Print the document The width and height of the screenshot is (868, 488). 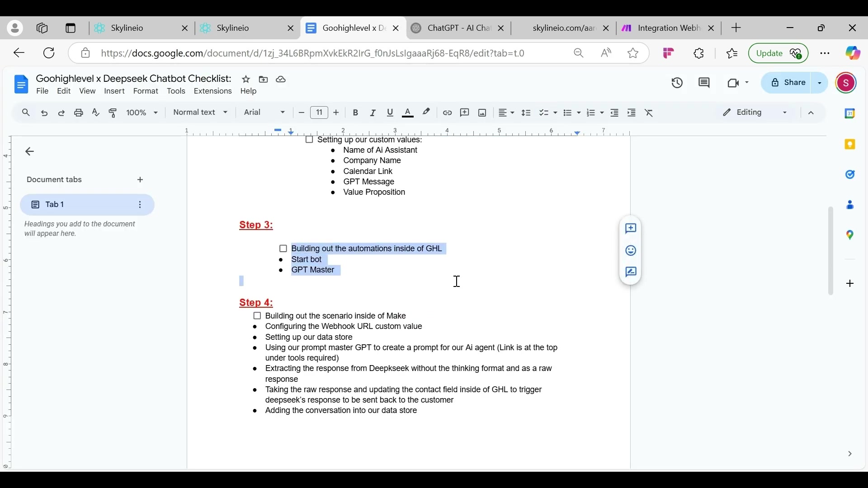tap(79, 113)
